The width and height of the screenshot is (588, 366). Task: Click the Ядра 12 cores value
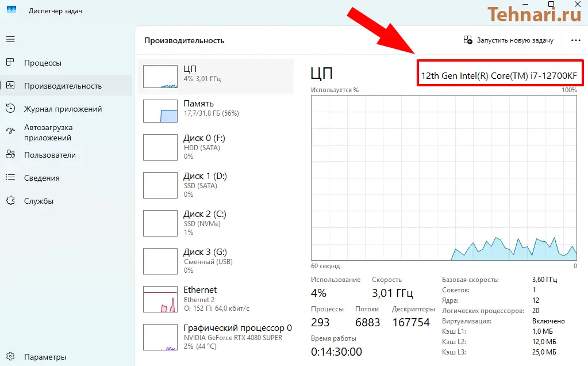tap(536, 300)
